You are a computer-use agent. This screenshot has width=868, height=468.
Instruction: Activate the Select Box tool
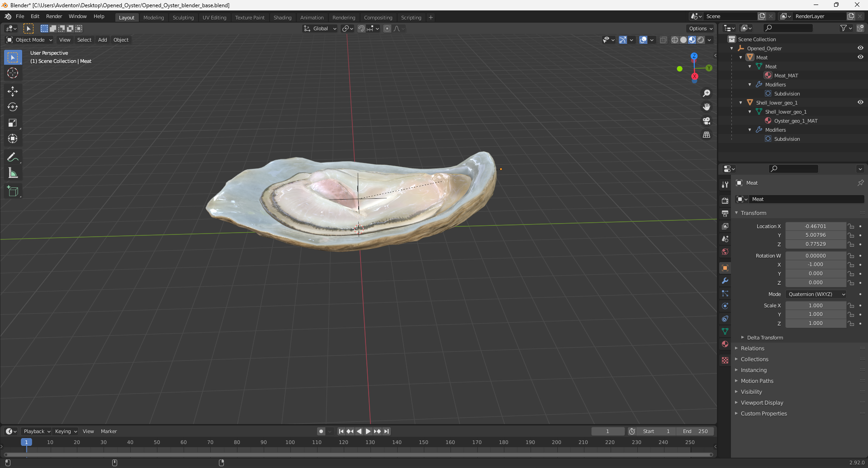pyautogui.click(x=13, y=57)
